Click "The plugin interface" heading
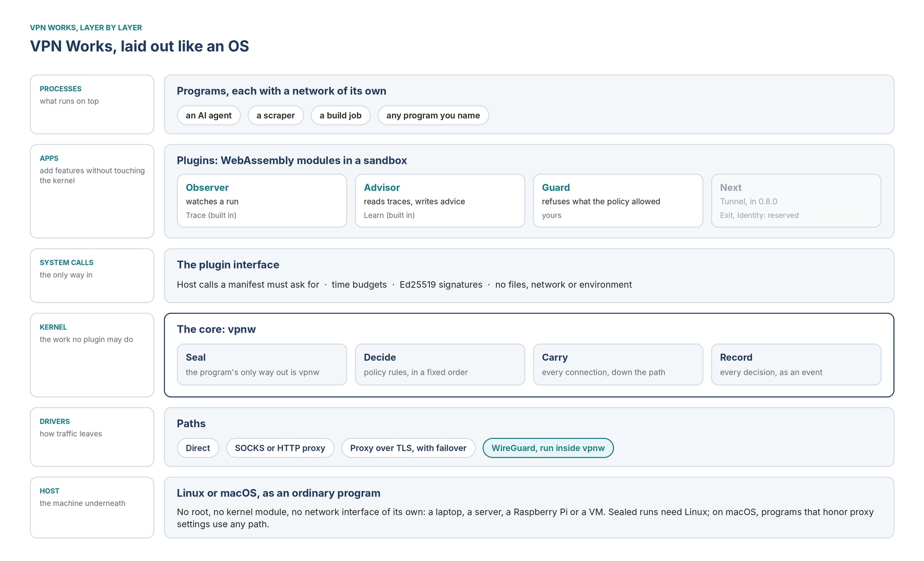Image resolution: width=924 pixels, height=561 pixels. click(x=228, y=265)
